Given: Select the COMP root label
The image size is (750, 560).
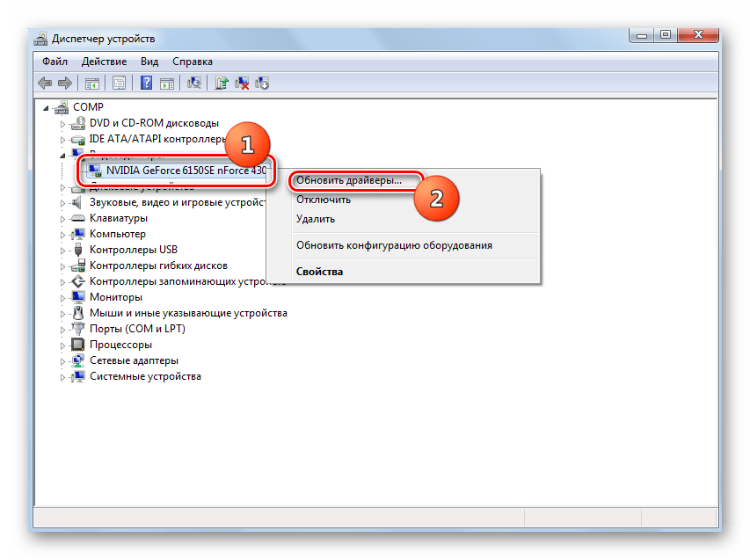Looking at the screenshot, I should pos(88,107).
